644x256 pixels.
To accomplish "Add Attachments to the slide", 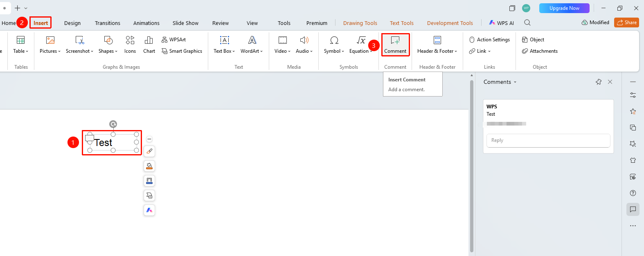I will pos(540,51).
